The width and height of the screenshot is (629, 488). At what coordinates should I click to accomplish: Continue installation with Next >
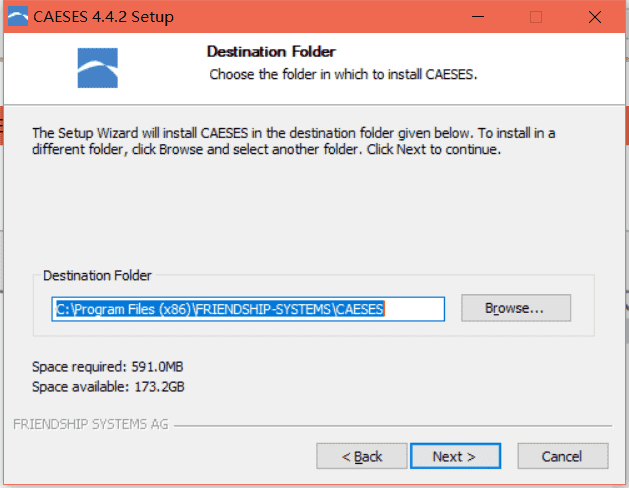(455, 456)
